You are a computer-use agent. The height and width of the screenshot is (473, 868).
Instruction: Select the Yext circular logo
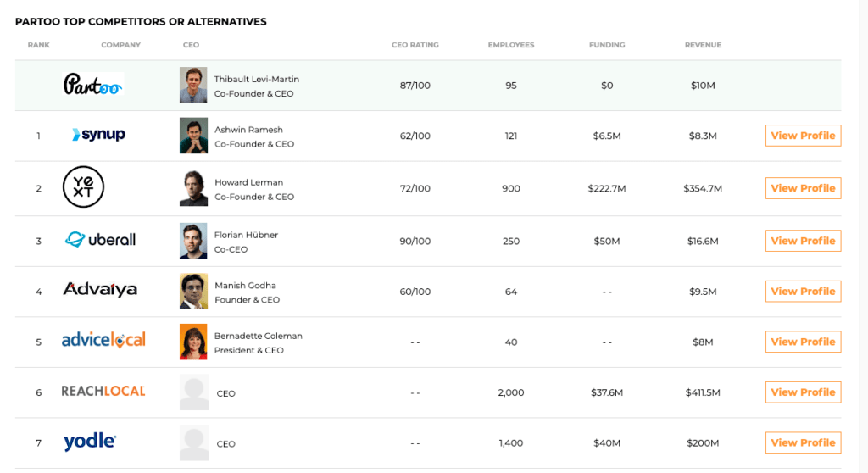tap(83, 187)
